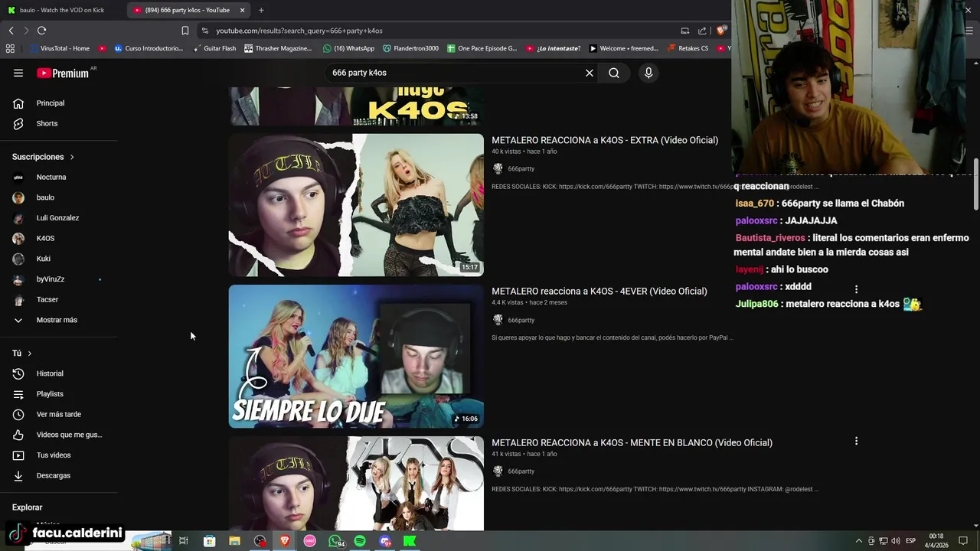Viewport: 980px width, 551px height.
Task: Select the youtube.com address bar URL
Action: click(x=299, y=31)
